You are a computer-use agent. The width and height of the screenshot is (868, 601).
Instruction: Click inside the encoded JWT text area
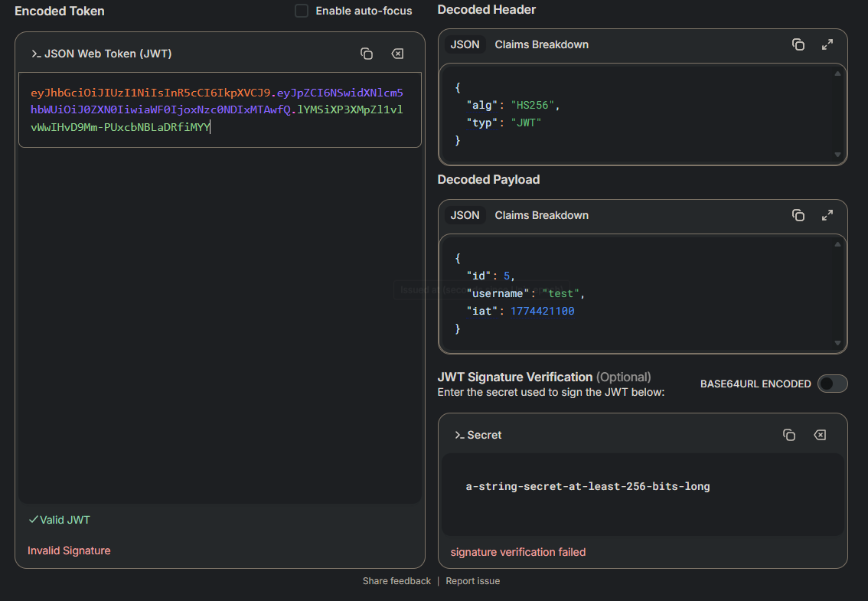(220, 109)
